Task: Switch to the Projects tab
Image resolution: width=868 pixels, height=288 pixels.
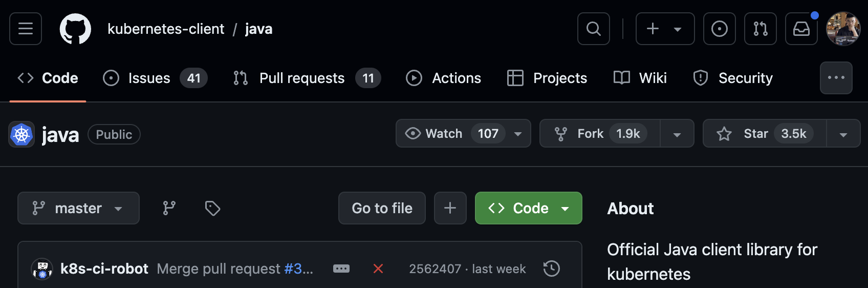Action: [547, 78]
